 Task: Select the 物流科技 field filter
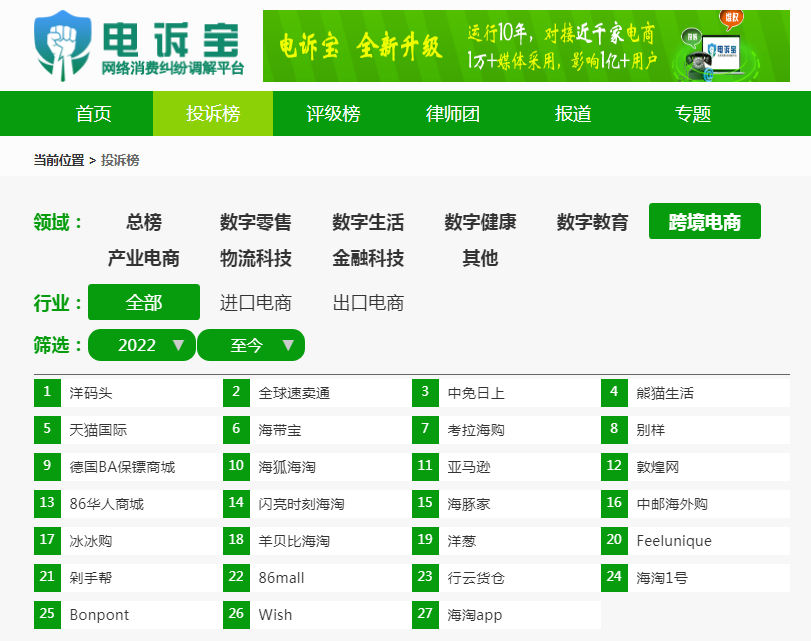(x=256, y=258)
